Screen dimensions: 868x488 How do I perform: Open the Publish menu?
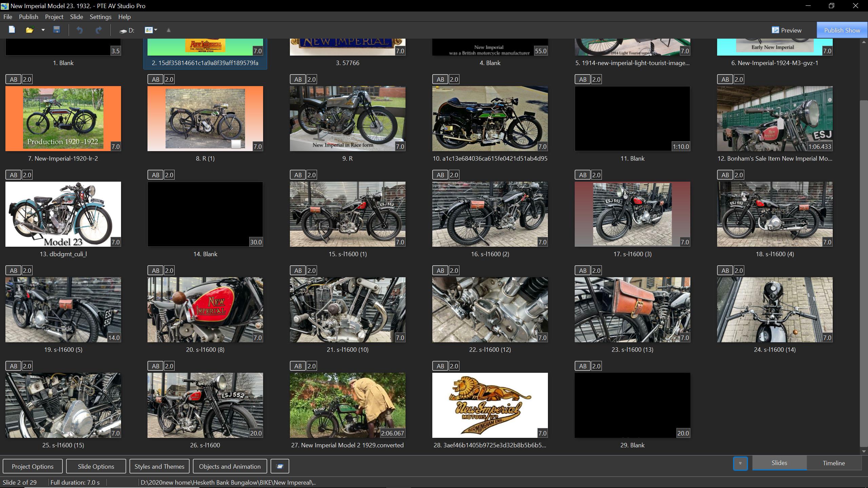coord(28,17)
